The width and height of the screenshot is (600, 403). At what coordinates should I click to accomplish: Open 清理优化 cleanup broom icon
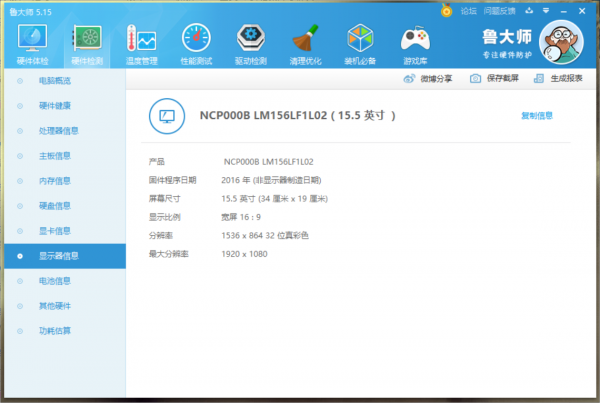(305, 44)
